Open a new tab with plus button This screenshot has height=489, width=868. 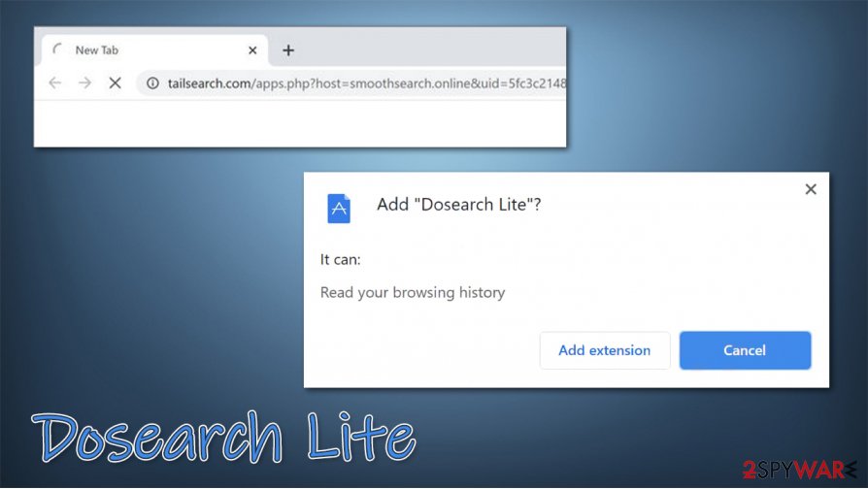point(288,50)
